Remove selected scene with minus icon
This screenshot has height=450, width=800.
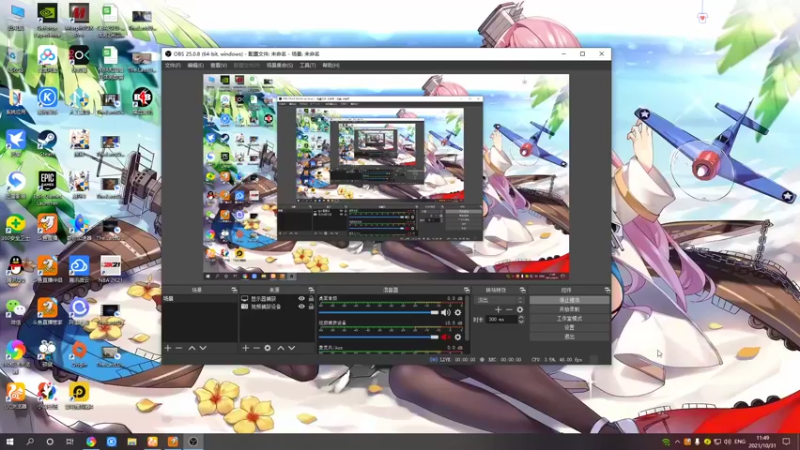pos(179,348)
